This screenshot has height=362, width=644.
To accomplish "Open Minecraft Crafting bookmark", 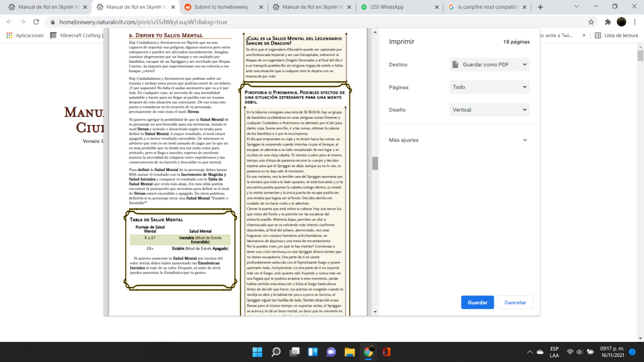I will (x=75, y=35).
